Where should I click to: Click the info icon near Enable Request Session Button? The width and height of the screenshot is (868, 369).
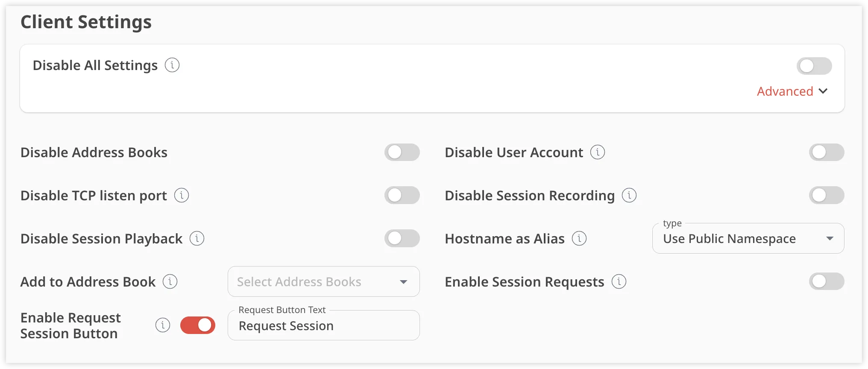(163, 325)
